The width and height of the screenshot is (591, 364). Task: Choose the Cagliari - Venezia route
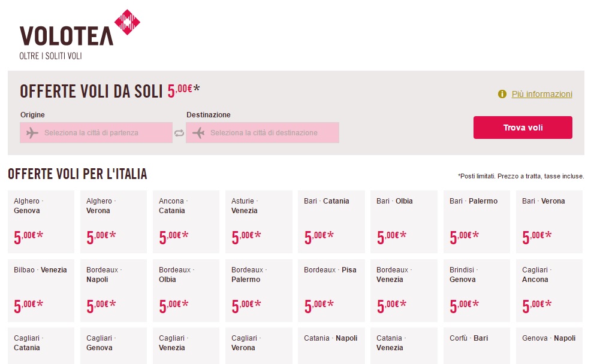tap(186, 346)
